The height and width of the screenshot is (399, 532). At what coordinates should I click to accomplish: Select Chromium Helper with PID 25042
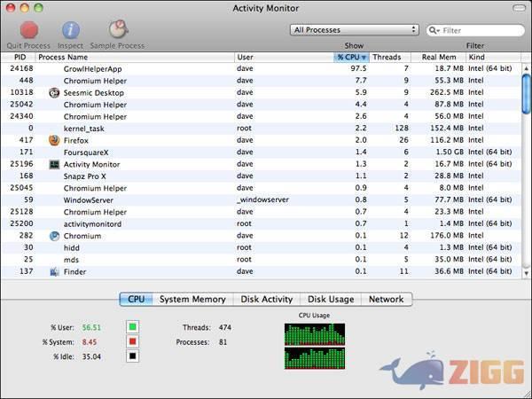261,104
